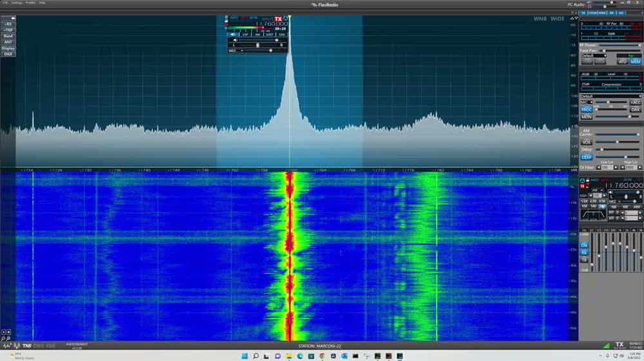Toggle CWX in the bottom status bar
This screenshot has height=361, width=644.
[39, 346]
